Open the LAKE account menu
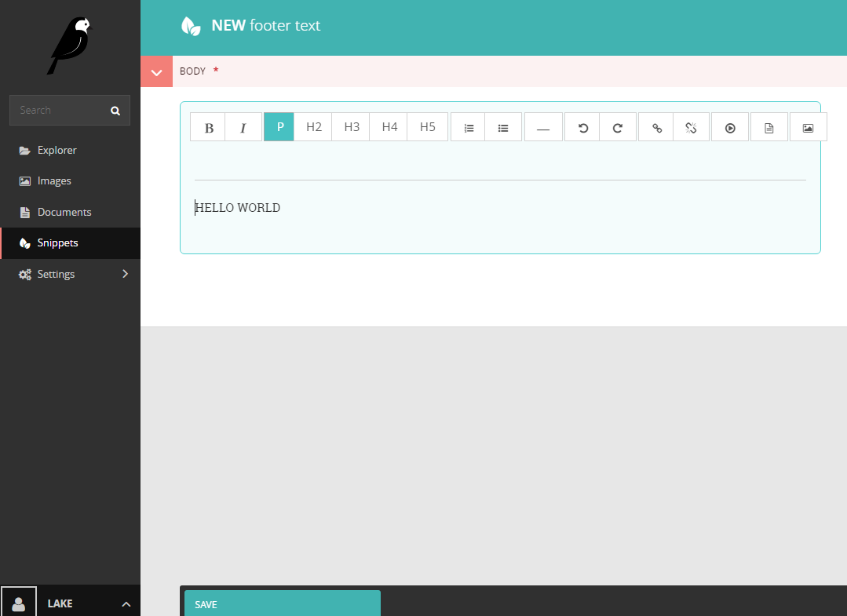Viewport: 847px width, 616px height. click(60, 603)
